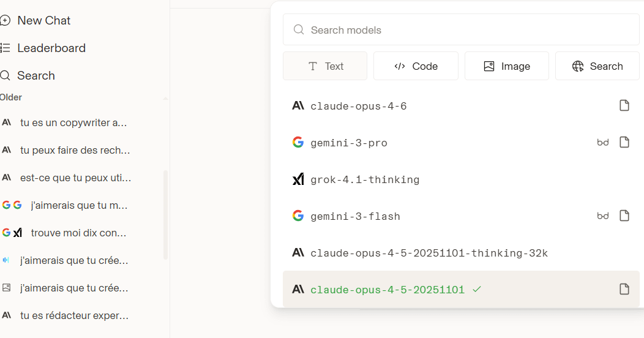Select the Image category tab

click(507, 66)
